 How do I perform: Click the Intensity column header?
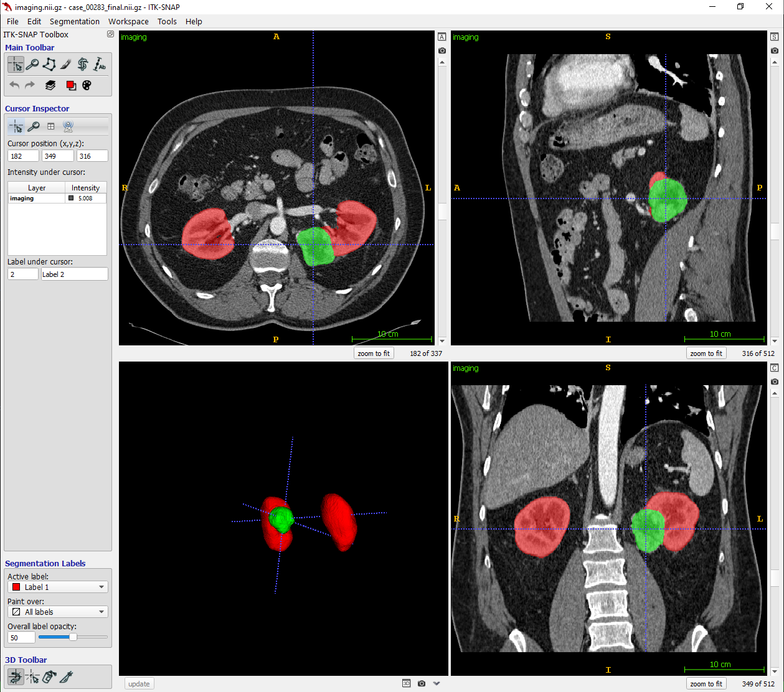click(x=86, y=188)
